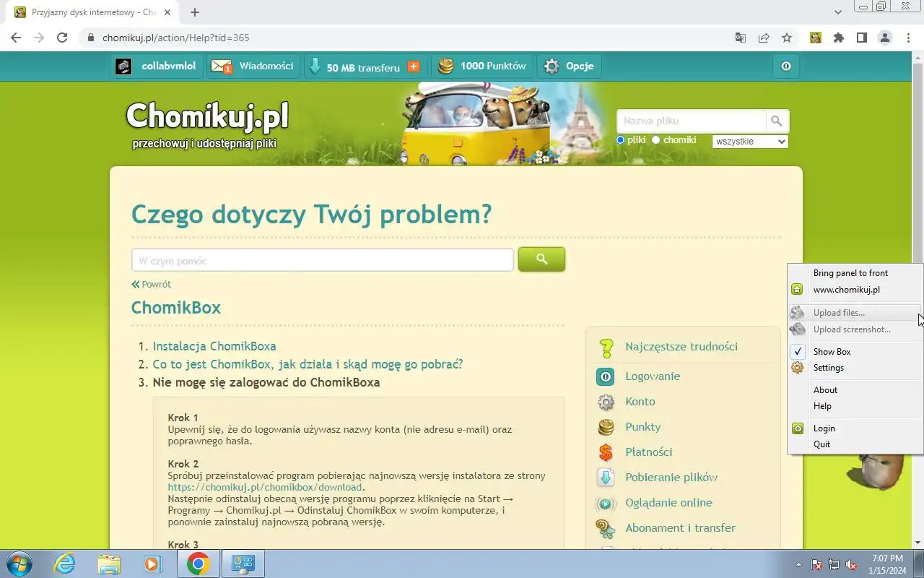924x578 pixels.
Task: Click the Abonament i transfer icon
Action: [606, 529]
